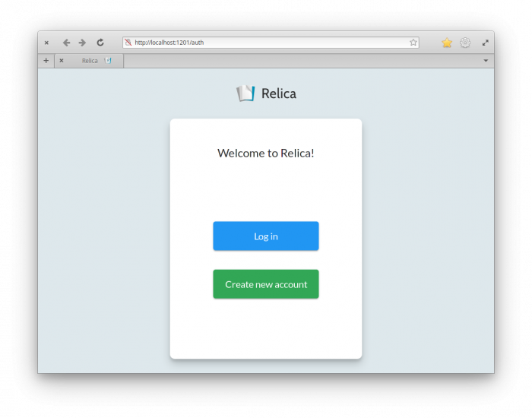Click the Relica book logo icon

coord(245,93)
